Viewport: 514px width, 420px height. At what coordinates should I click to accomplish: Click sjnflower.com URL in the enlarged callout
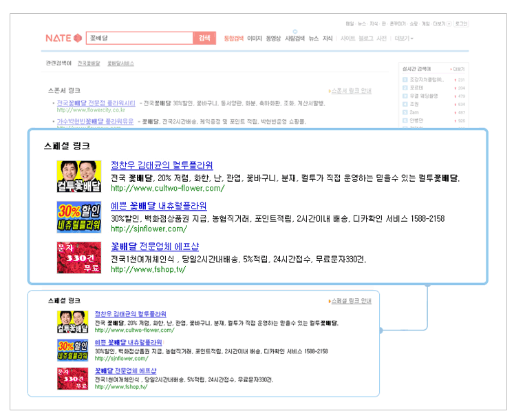[149, 229]
